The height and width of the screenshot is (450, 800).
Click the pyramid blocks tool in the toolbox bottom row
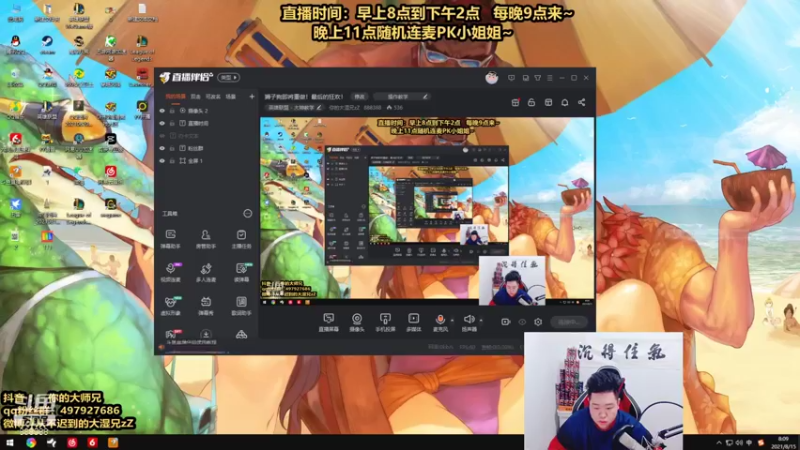point(241,334)
